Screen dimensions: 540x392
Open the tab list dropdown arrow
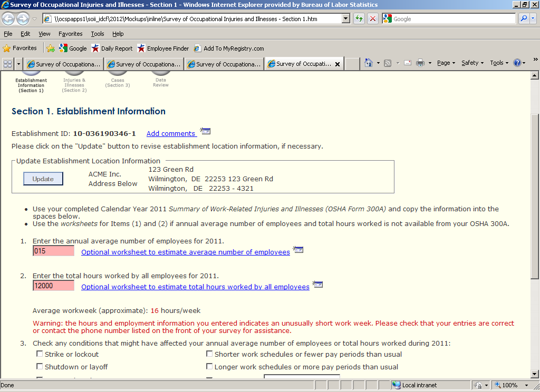tap(18, 64)
